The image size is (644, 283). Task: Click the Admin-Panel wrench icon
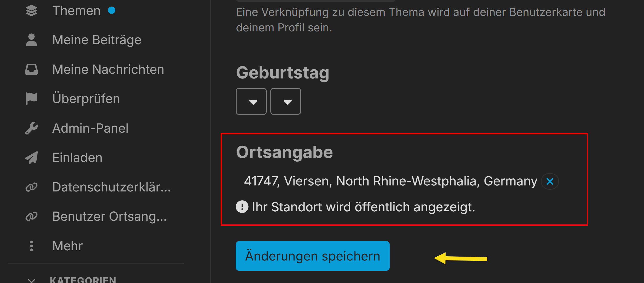click(31, 128)
